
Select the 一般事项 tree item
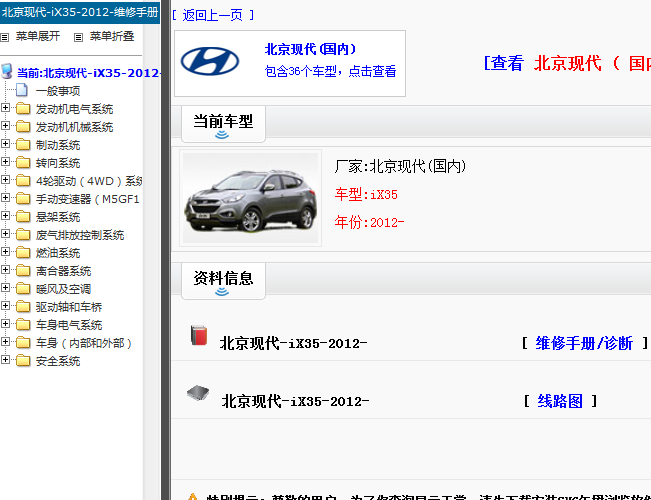coord(58,91)
